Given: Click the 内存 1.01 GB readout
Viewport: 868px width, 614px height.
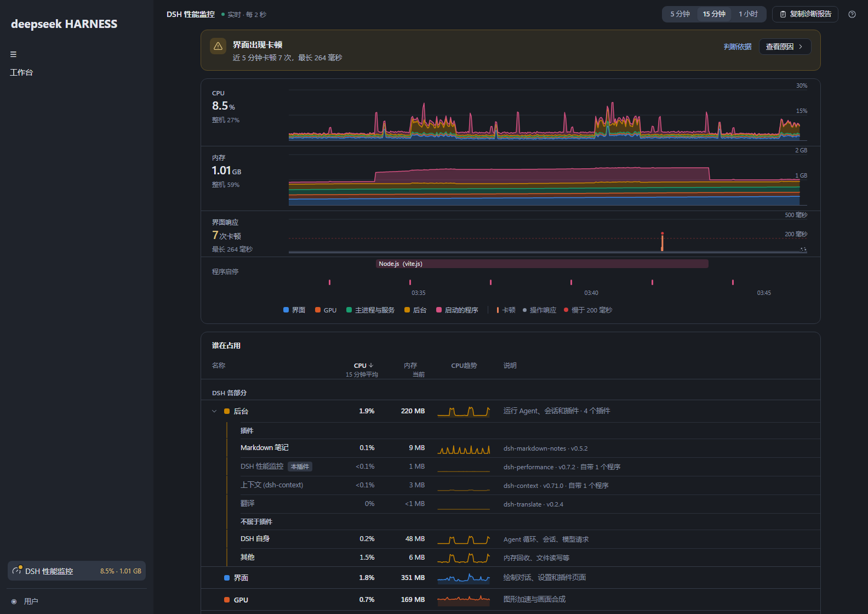Looking at the screenshot, I should (226, 170).
